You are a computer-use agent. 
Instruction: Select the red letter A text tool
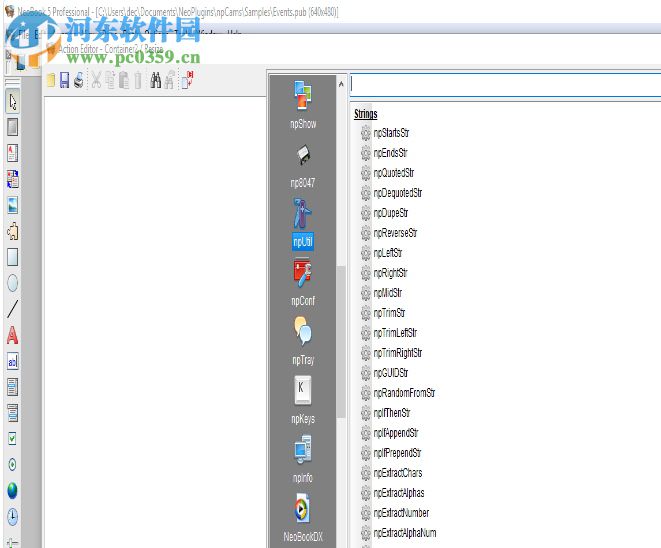[13, 336]
